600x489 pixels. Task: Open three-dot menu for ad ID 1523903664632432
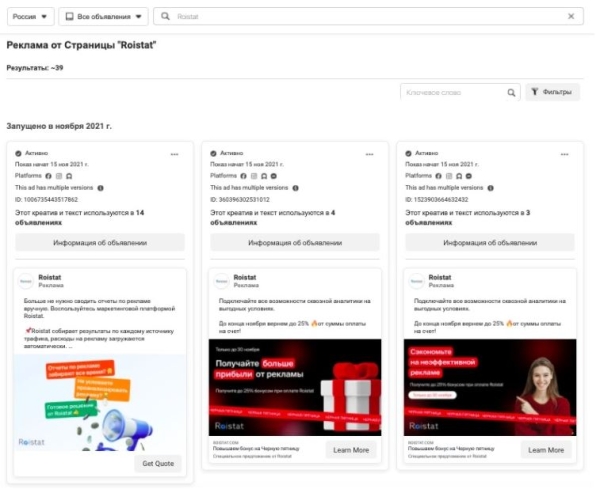[564, 154]
